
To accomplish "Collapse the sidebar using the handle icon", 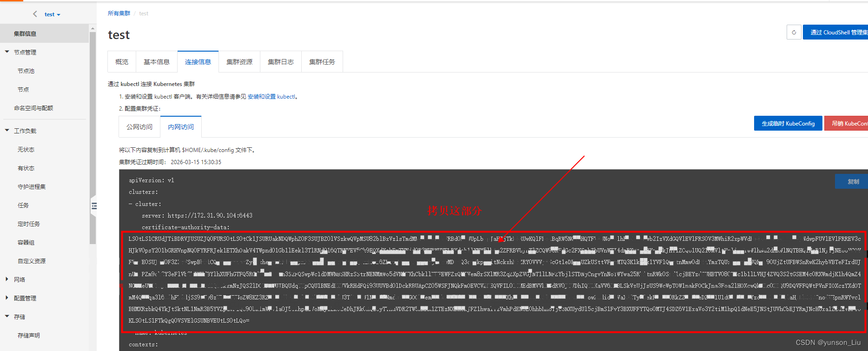I will [94, 205].
